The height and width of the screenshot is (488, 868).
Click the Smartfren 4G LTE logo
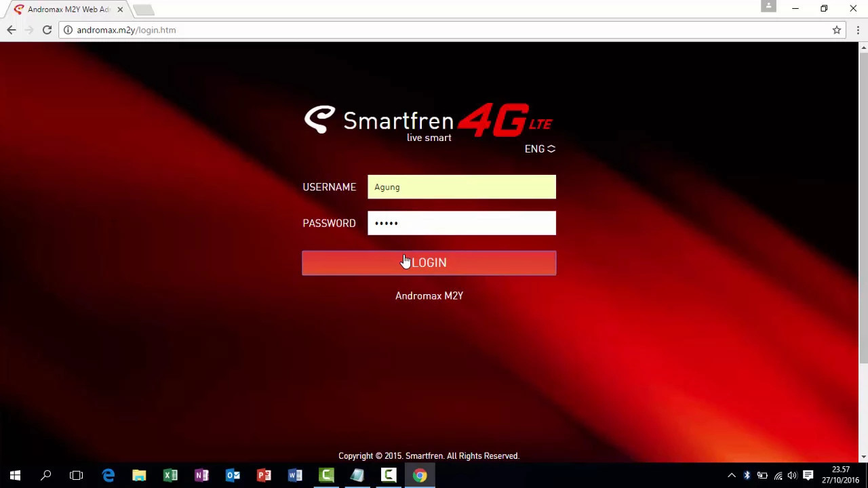(429, 122)
